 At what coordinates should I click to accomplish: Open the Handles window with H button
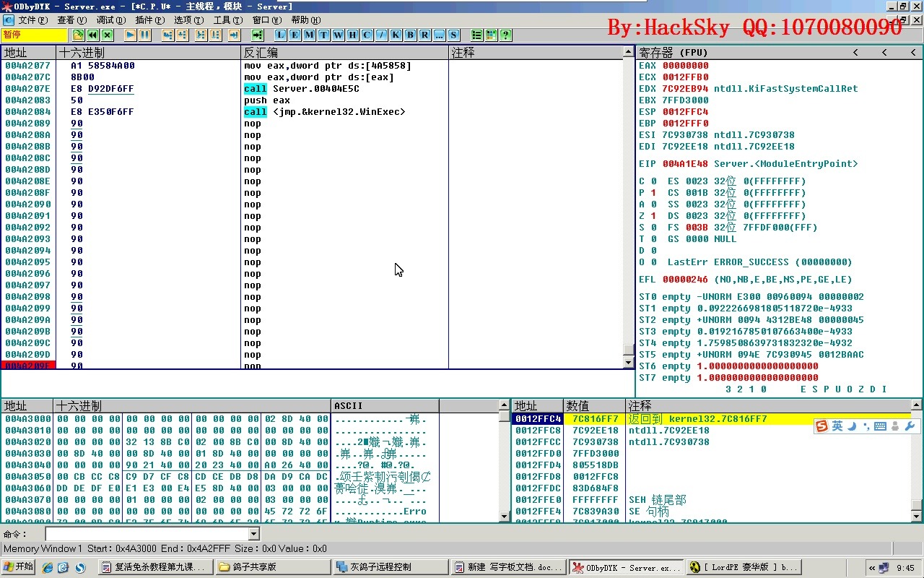(352, 35)
